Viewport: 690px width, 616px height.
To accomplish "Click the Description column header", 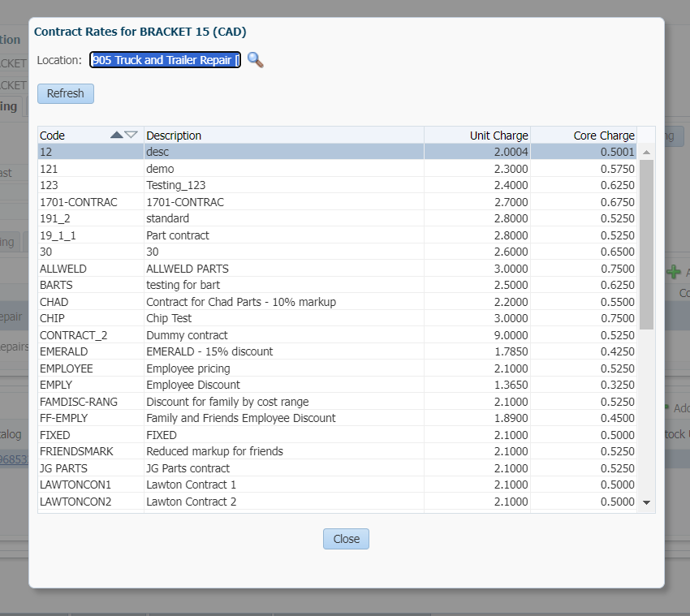I will tap(283, 136).
